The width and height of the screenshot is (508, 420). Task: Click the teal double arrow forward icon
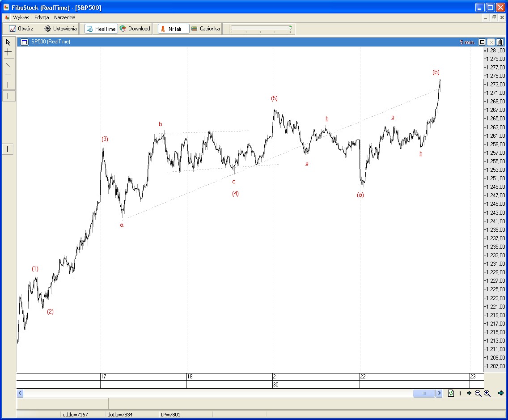click(x=501, y=393)
